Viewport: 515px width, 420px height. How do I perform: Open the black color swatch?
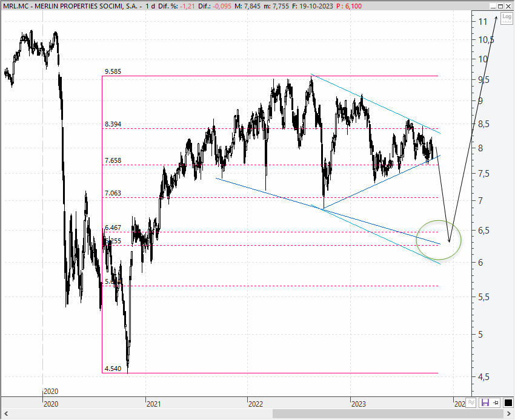pyautogui.click(x=508, y=402)
